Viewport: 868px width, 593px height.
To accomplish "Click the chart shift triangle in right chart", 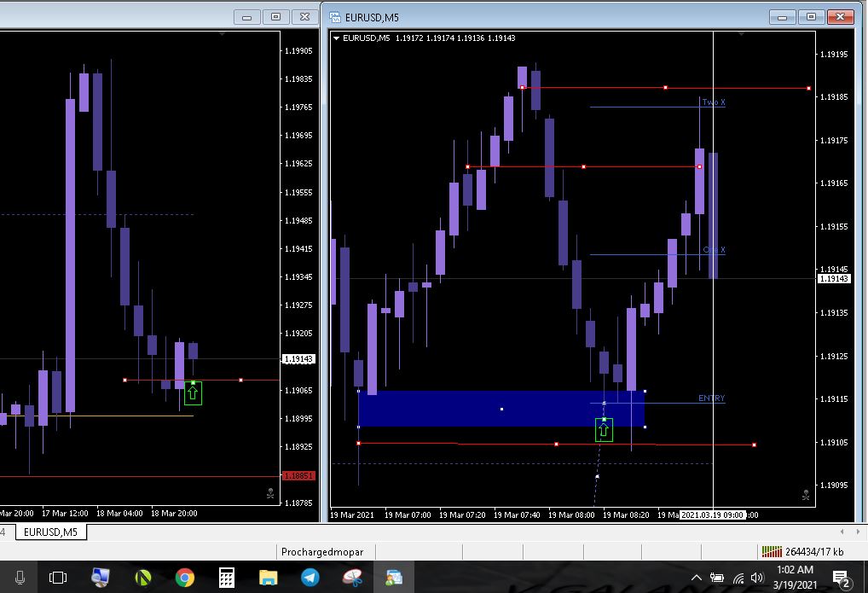I will pyautogui.click(x=741, y=34).
